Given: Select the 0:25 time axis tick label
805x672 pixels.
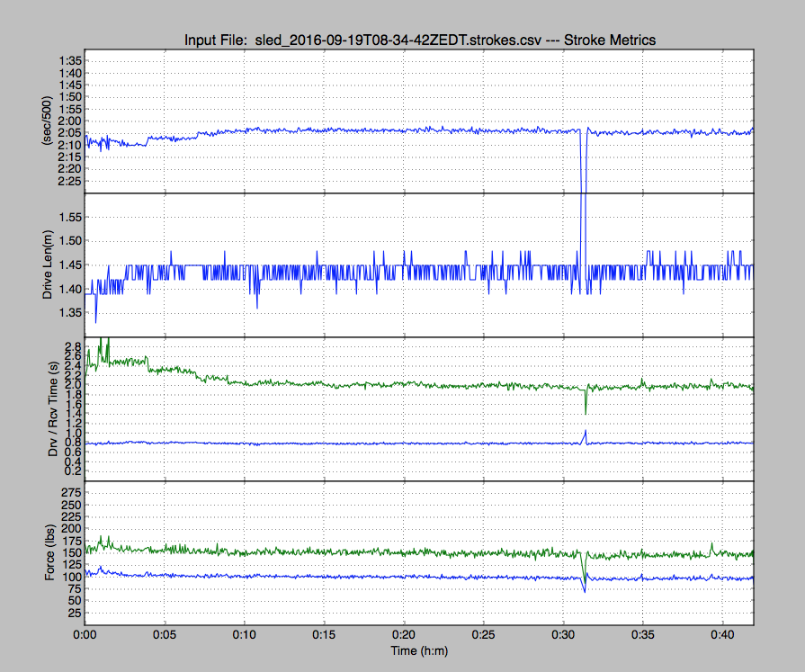Looking at the screenshot, I should (x=483, y=634).
